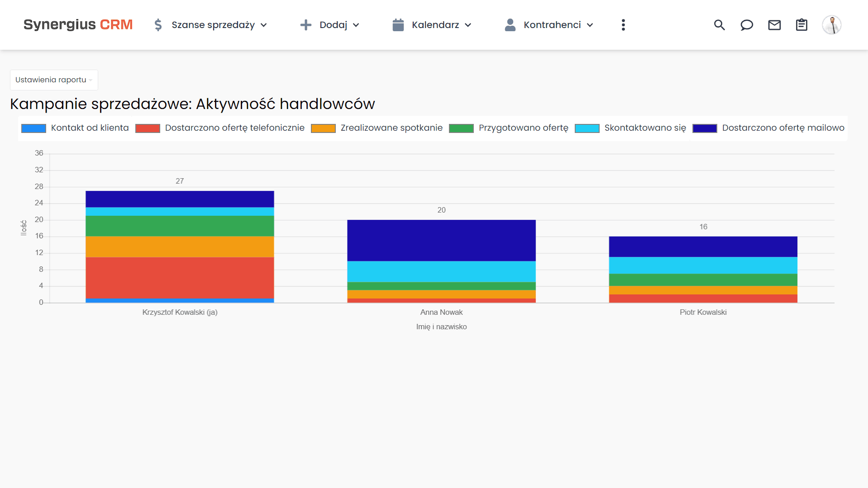Click Anna Nowak's stacked bar
Image resolution: width=868 pixels, height=488 pixels.
pyautogui.click(x=441, y=260)
